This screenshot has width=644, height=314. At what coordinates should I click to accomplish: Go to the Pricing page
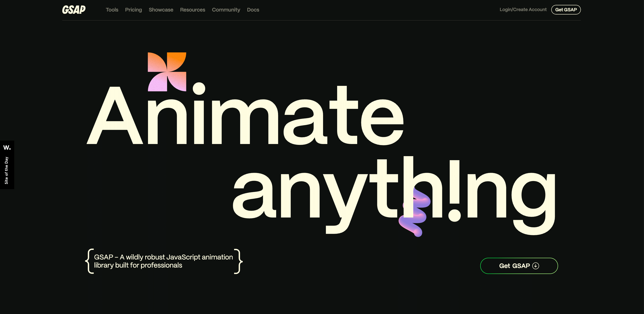pyautogui.click(x=133, y=10)
